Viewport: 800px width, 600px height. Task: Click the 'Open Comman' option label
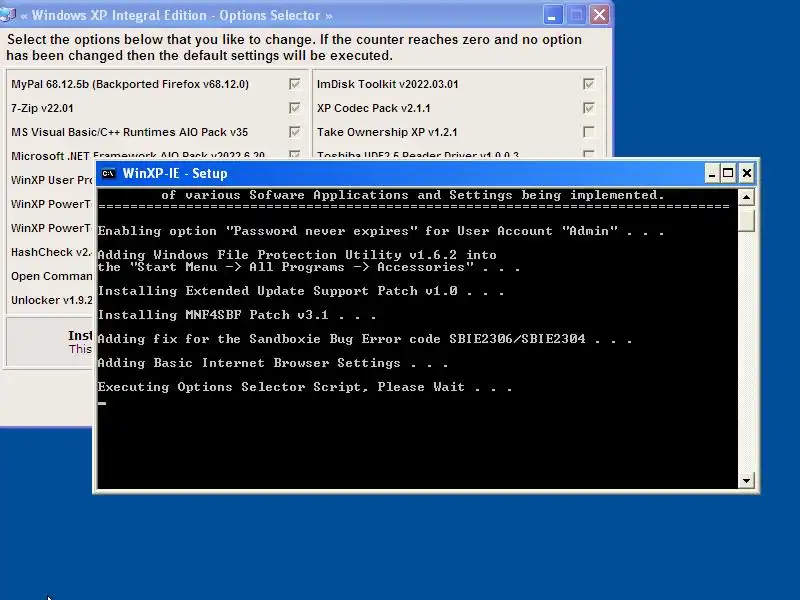coord(52,276)
